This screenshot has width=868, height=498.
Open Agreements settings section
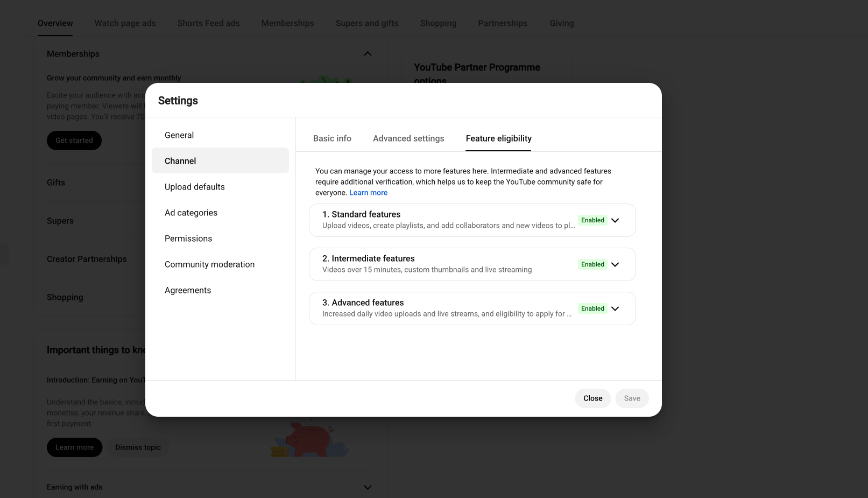point(220,290)
